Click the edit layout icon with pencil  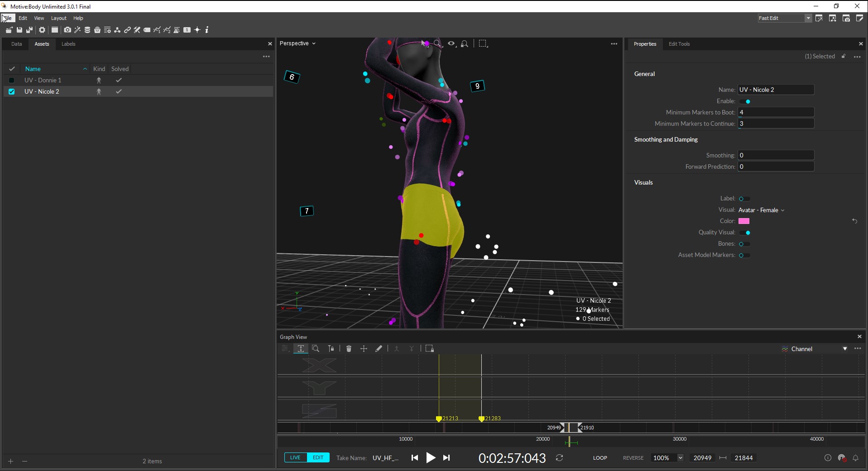point(860,18)
